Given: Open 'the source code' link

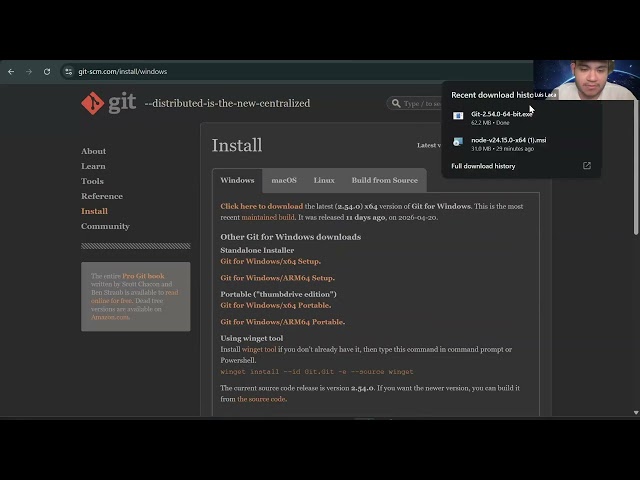Looking at the screenshot, I should 262,399.
